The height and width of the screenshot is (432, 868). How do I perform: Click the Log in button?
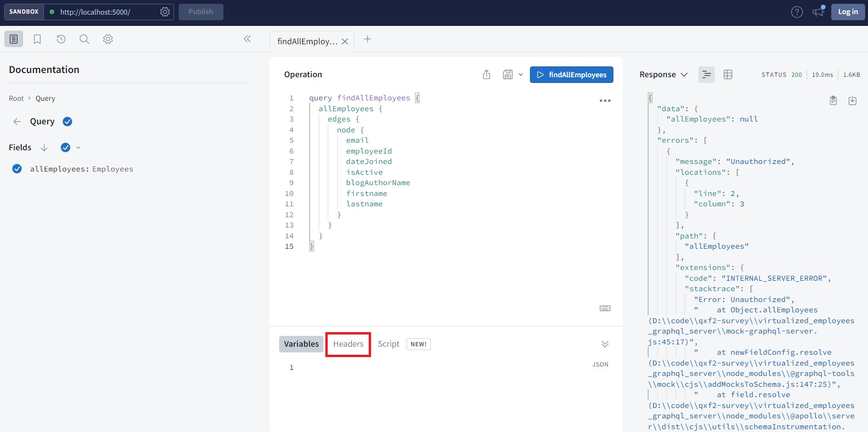coord(848,12)
